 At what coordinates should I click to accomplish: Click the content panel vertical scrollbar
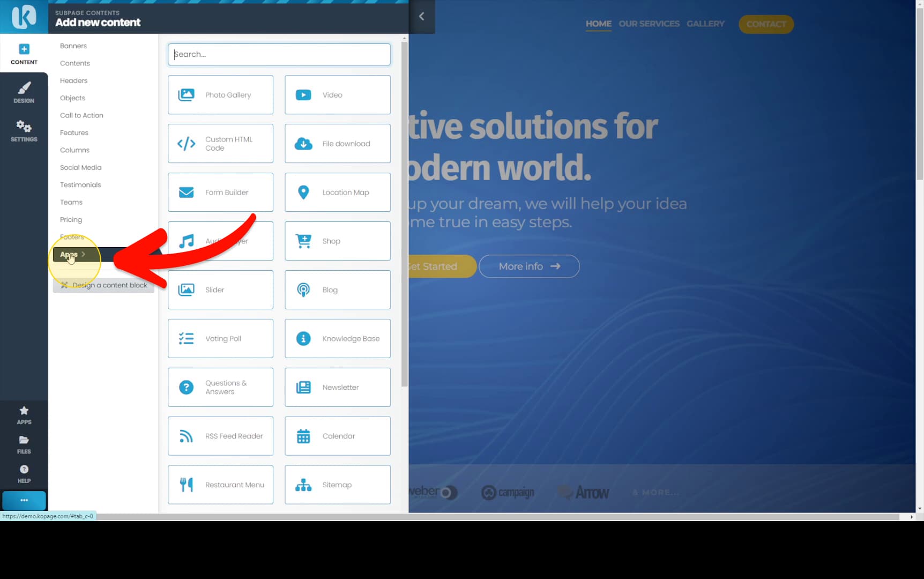point(404,214)
